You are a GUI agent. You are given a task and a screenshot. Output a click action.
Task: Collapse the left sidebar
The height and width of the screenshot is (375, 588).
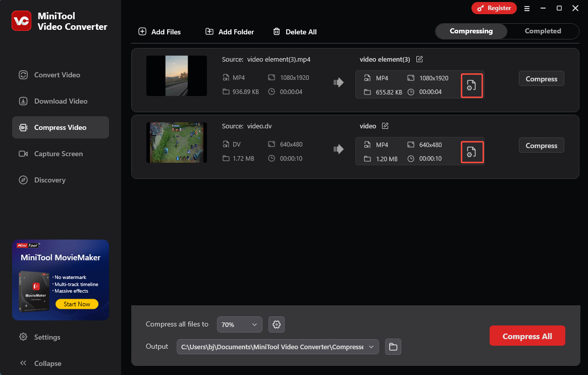pos(40,363)
